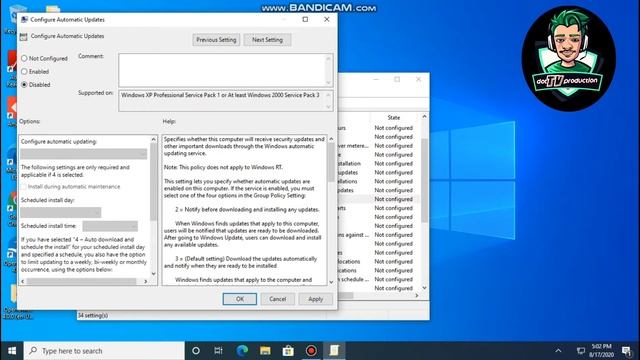This screenshot has height=360, width=640.
Task: Click the Help pane scroll up arrow
Action: 331,139
